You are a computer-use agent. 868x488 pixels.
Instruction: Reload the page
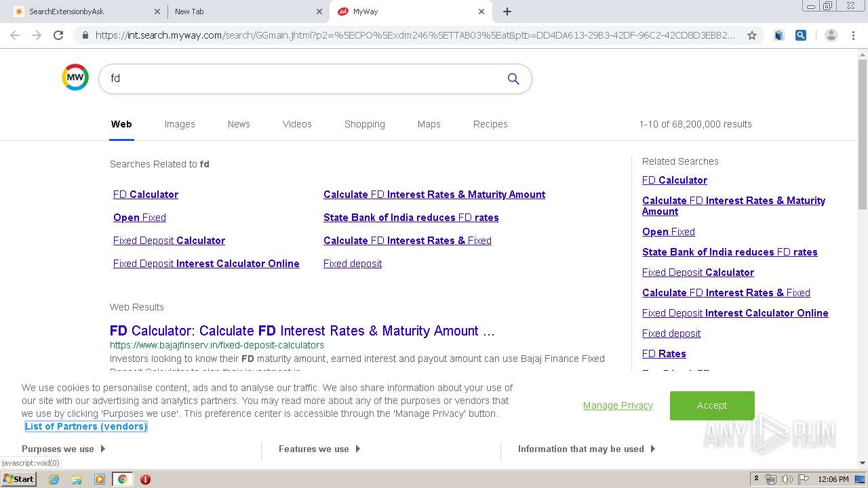58,35
